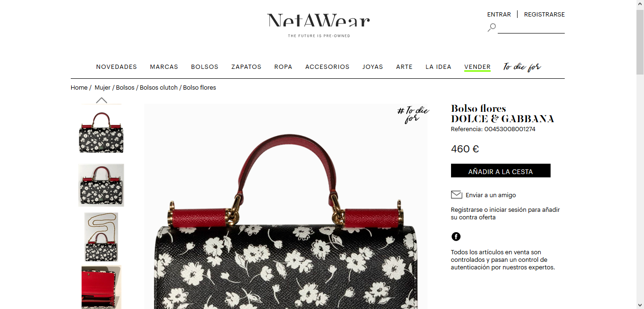The image size is (644, 309).
Task: Click the search magnifier icon
Action: [x=492, y=27]
